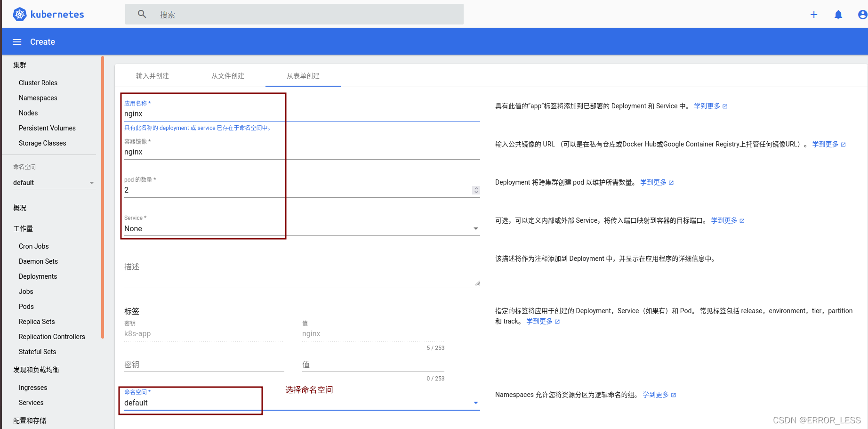Open 配置和存储 section

click(x=30, y=421)
